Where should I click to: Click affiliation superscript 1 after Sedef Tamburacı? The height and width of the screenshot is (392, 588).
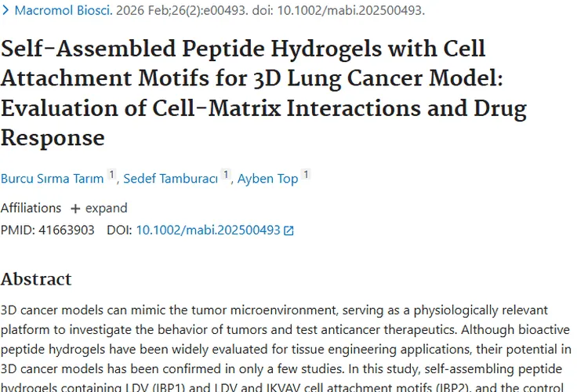tap(226, 176)
